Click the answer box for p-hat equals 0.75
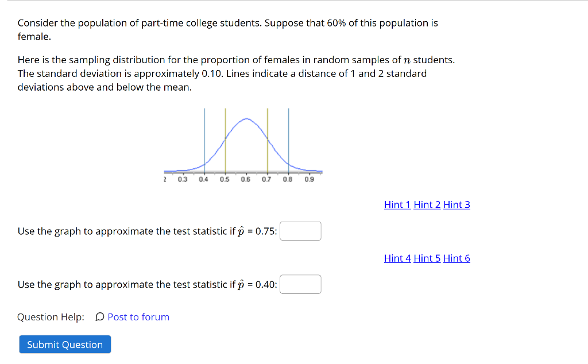This screenshot has height=364, width=588. [300, 231]
